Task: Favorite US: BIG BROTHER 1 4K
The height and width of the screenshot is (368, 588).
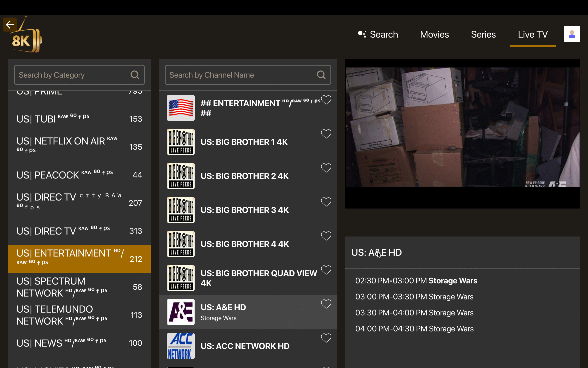Action: coord(326,134)
